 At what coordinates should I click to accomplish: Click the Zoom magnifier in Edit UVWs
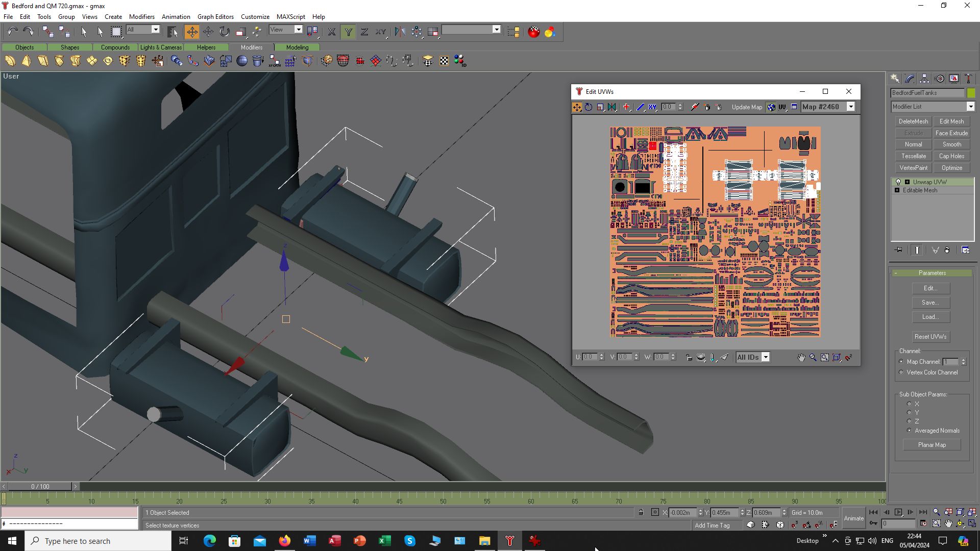(x=813, y=357)
